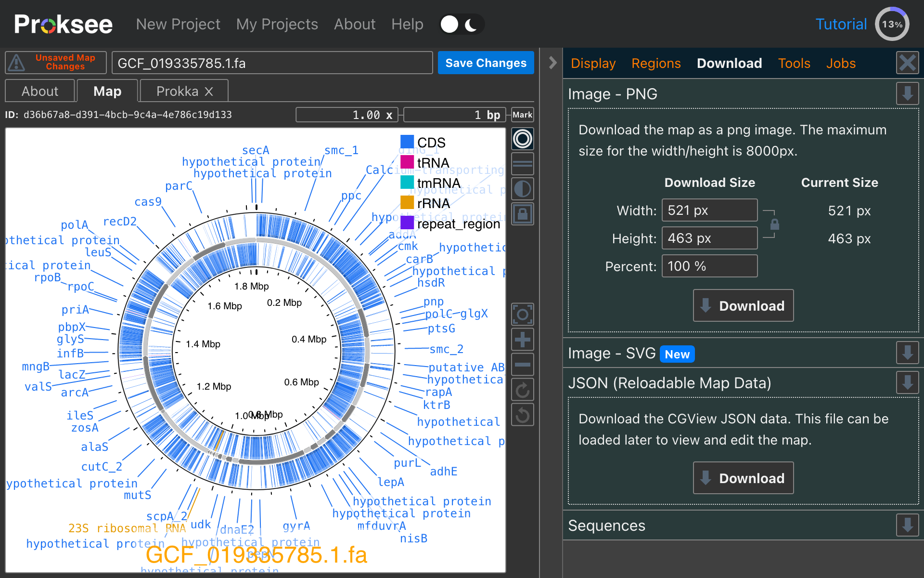The width and height of the screenshot is (924, 578).
Task: Switch map to linear format
Action: [522, 164]
